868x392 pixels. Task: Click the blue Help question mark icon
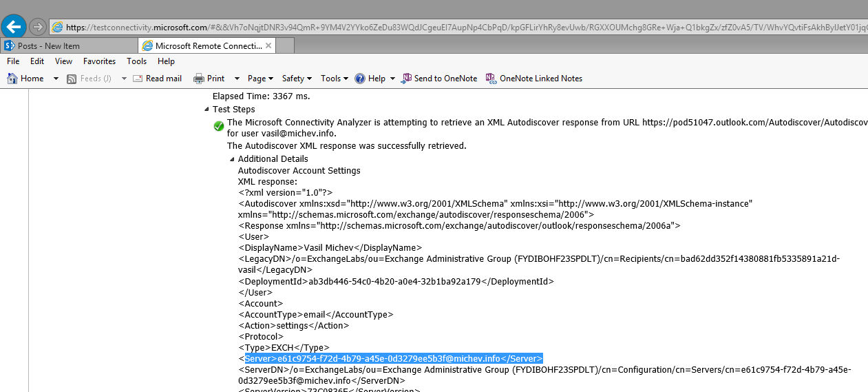tap(360, 79)
